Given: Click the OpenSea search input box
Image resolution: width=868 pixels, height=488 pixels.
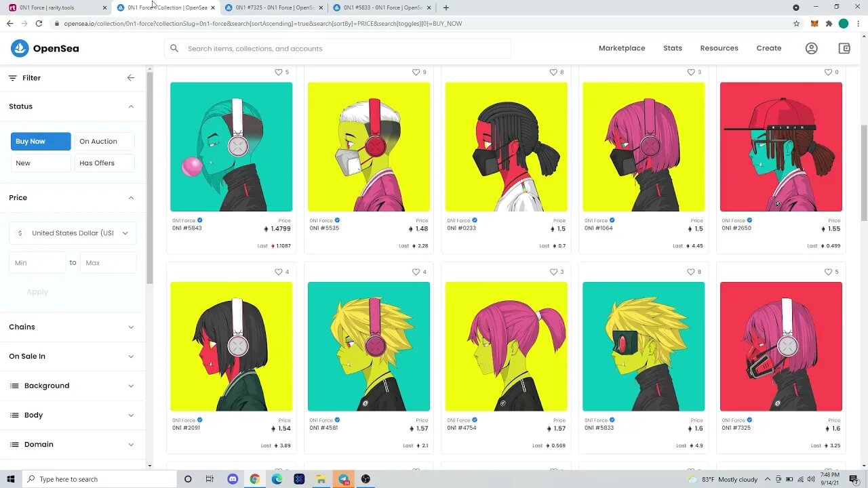Looking at the screenshot, I should point(338,48).
